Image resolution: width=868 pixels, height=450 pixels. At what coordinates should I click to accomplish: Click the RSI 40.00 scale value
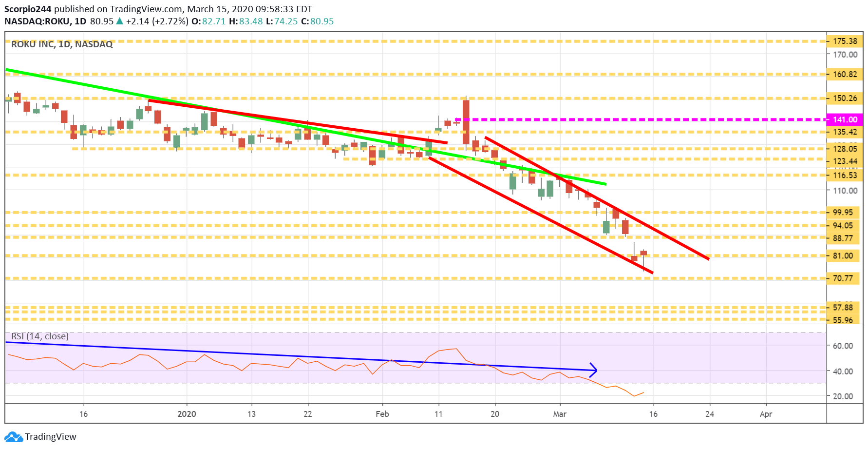843,371
